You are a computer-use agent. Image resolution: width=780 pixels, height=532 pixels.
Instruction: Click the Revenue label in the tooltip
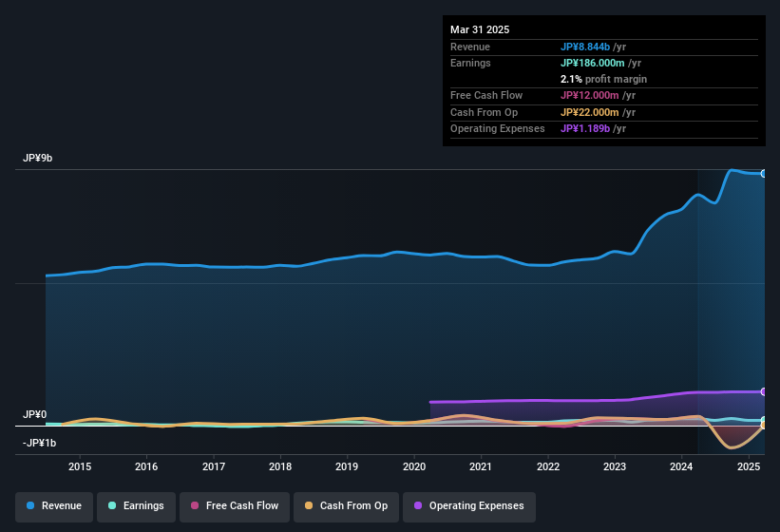click(x=470, y=47)
